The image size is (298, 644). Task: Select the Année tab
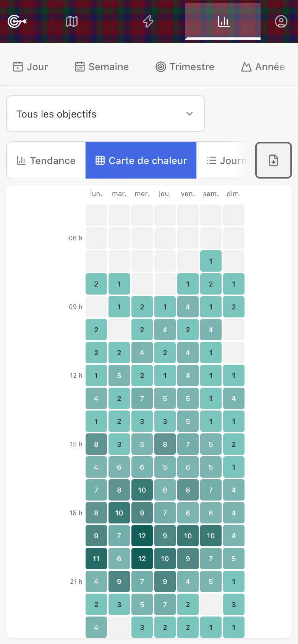coord(263,67)
